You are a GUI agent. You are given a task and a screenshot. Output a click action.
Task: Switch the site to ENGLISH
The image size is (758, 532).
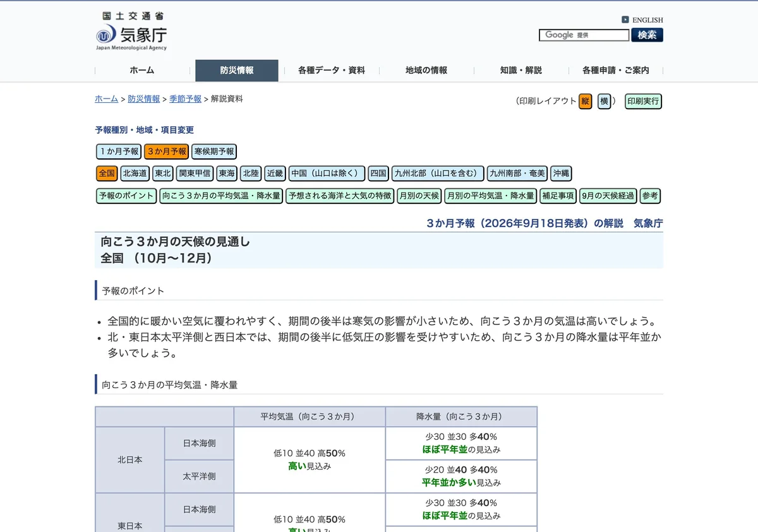647,20
